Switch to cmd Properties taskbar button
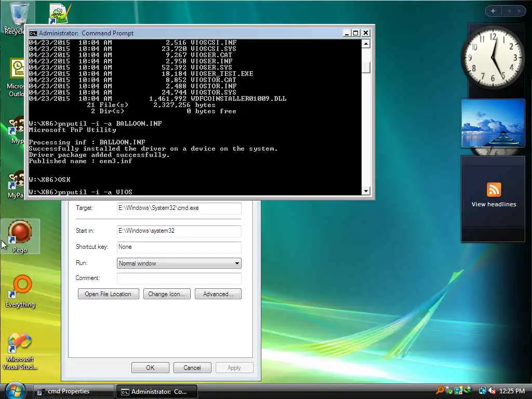This screenshot has width=532, height=399. click(73, 391)
